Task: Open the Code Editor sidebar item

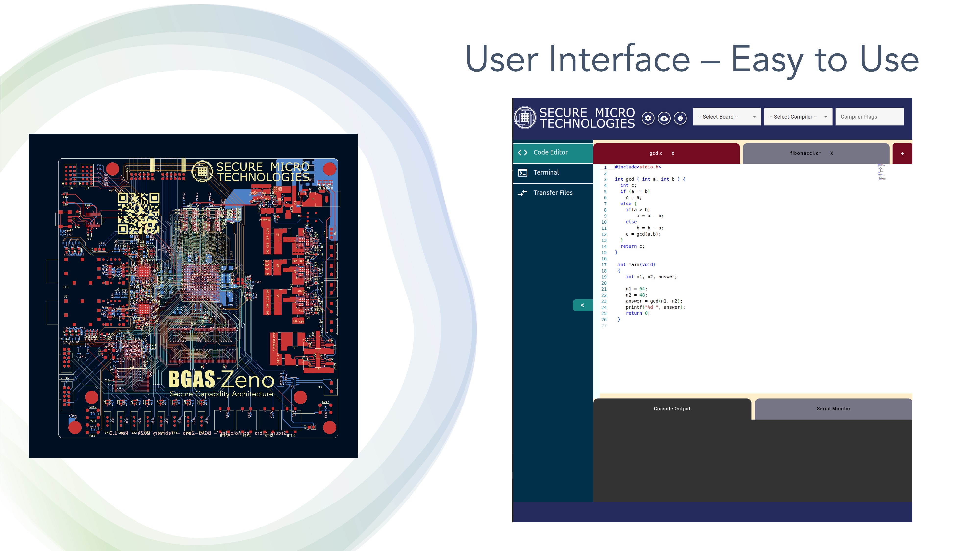Action: (553, 153)
